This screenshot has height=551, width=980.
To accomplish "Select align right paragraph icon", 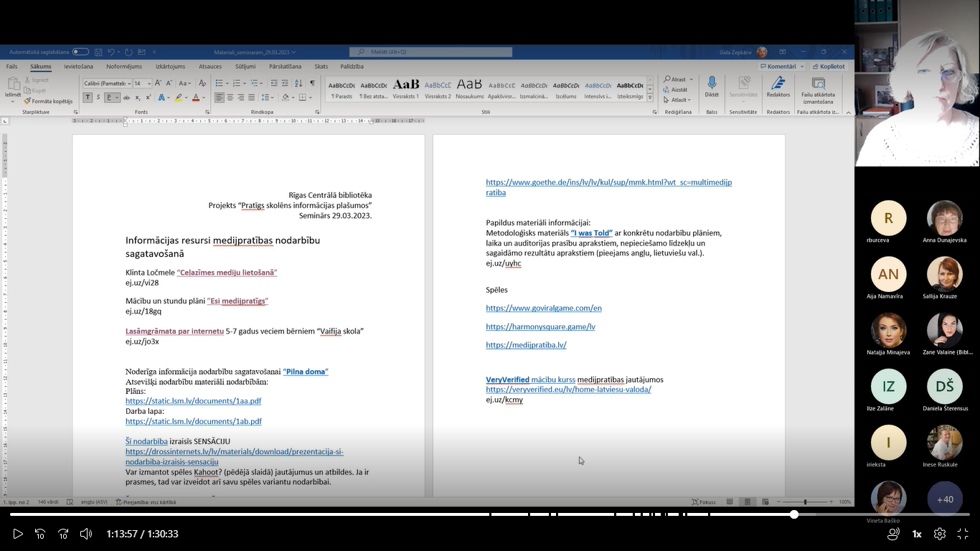I will point(241,98).
